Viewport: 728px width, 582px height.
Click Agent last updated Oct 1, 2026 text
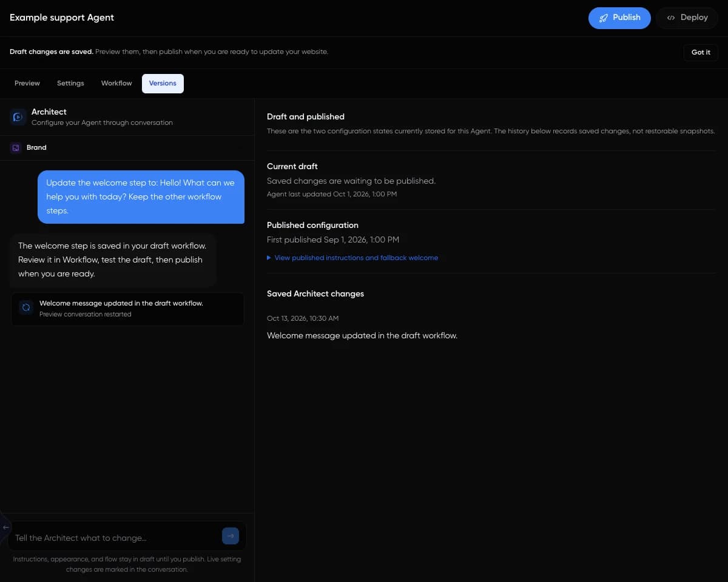[x=332, y=194]
